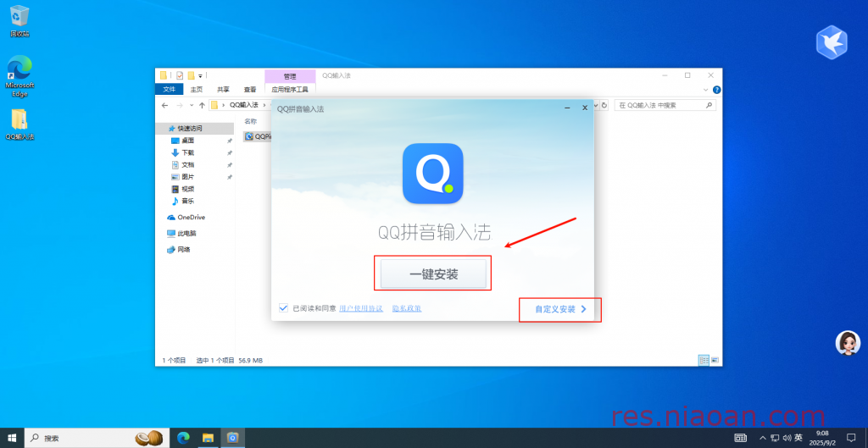The height and width of the screenshot is (448, 868).
Task: Open the news and interests taskbar icon
Action: click(x=740, y=438)
